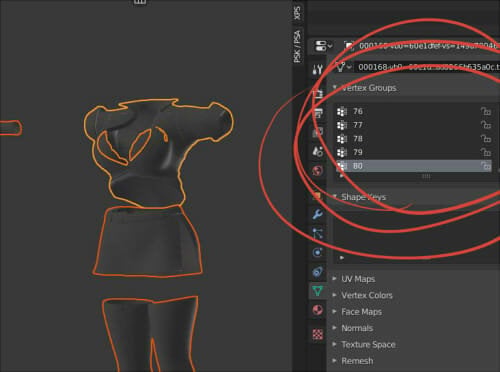Select vertex group 80

point(414,166)
